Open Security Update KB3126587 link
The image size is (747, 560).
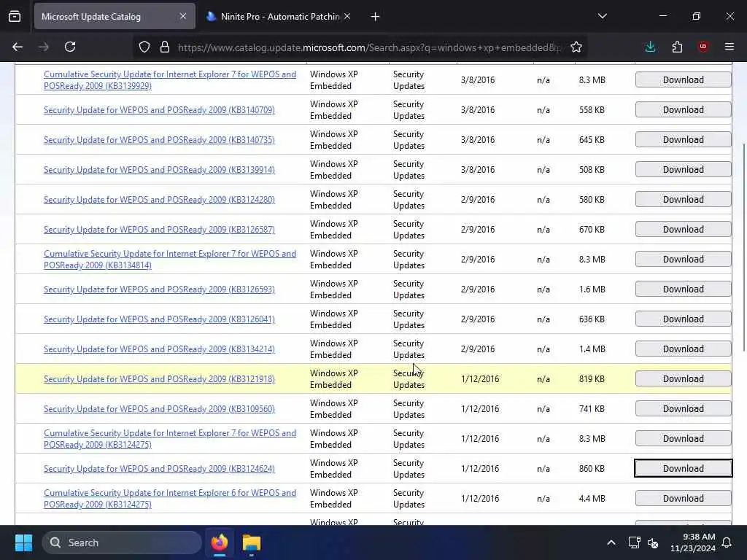pyautogui.click(x=159, y=230)
